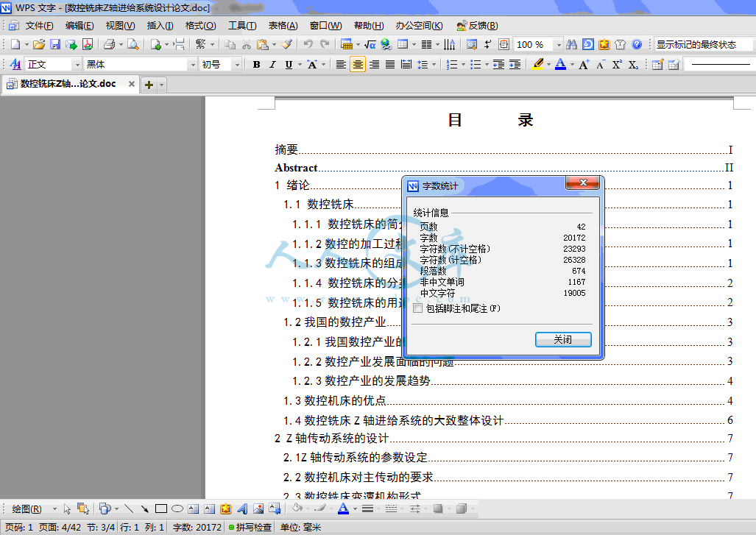Apply yellow text highlight color
756x535 pixels.
[x=538, y=65]
